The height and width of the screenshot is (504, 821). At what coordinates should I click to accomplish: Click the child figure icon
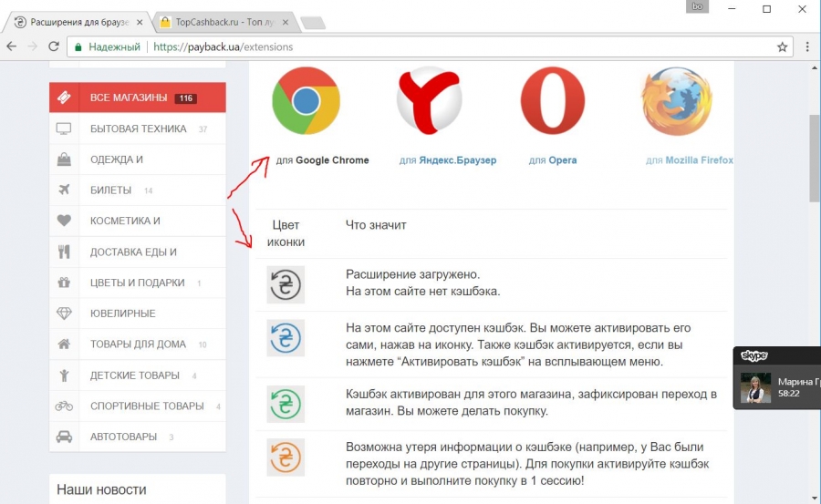[x=64, y=375]
